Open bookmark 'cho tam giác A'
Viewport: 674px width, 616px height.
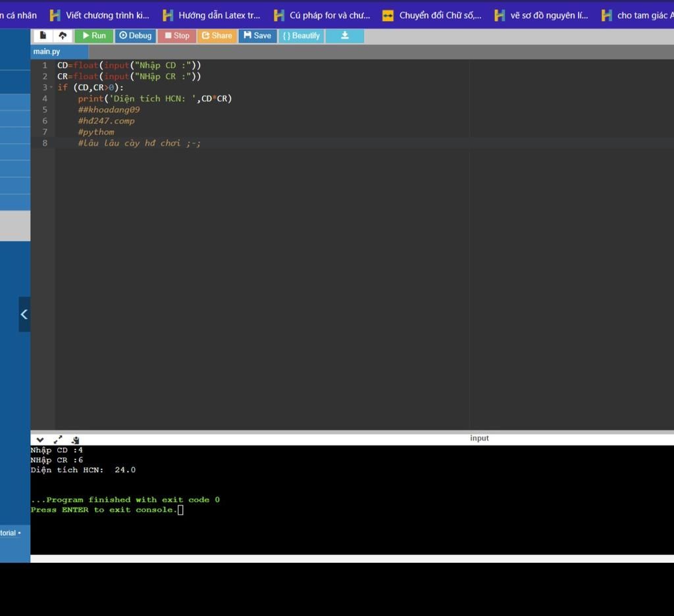coord(637,16)
